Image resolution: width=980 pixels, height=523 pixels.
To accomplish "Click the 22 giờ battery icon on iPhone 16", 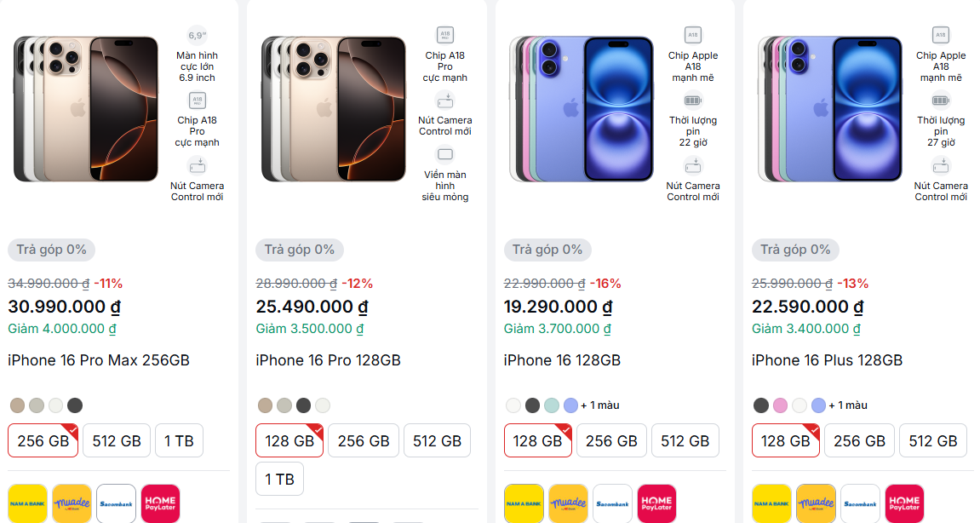I will [693, 101].
